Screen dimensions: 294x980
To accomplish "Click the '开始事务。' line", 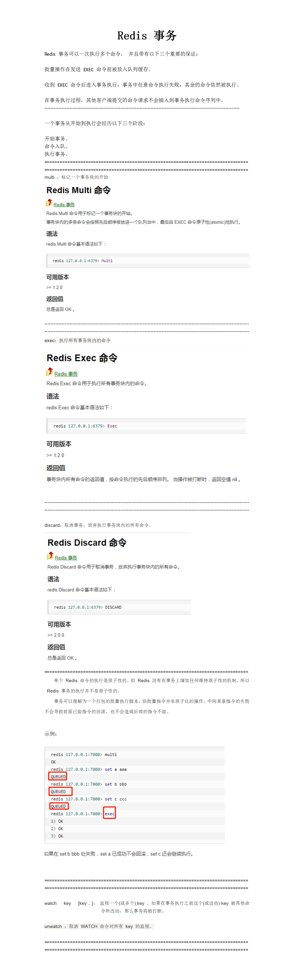I will [x=56, y=138].
